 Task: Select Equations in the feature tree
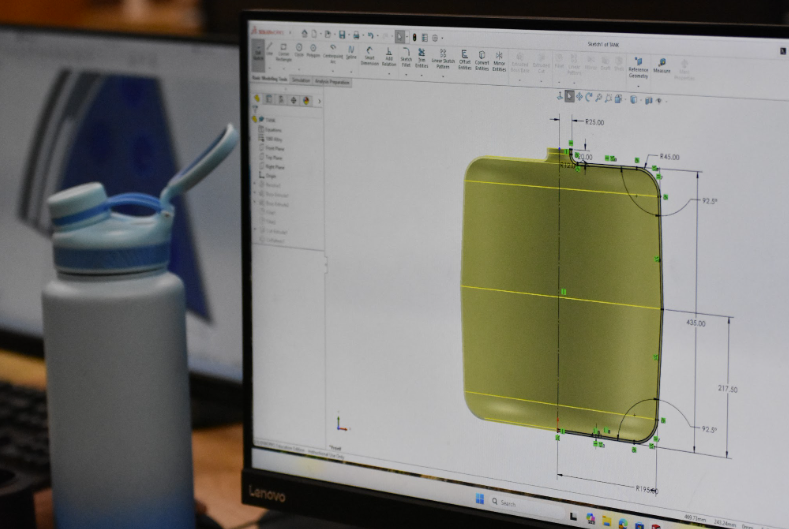[270, 129]
